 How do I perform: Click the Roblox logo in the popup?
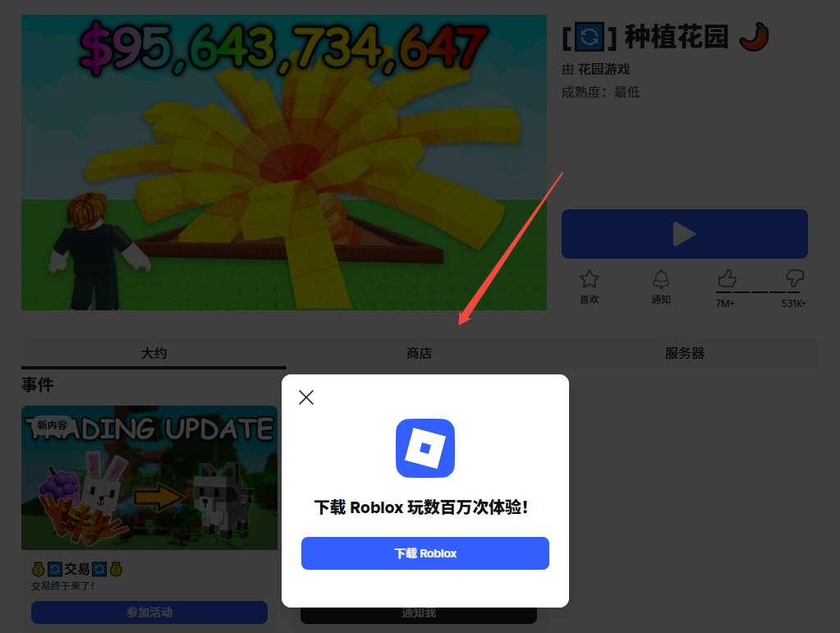(x=425, y=447)
